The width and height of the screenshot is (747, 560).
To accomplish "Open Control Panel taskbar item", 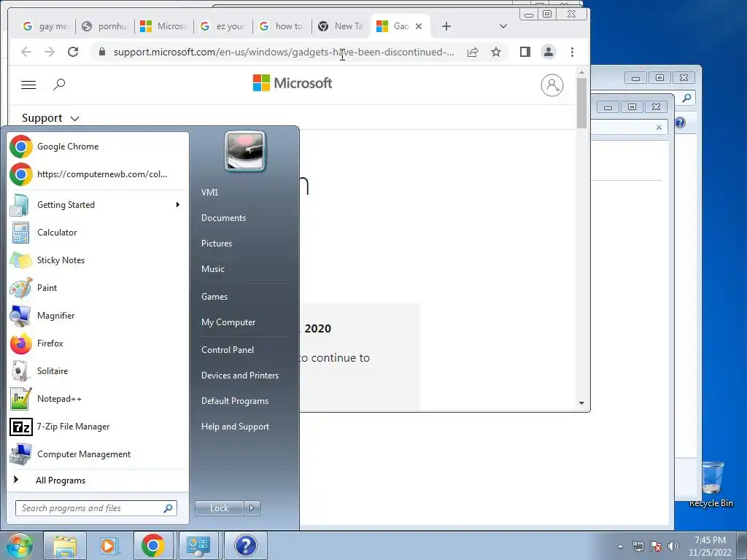I will point(199,545).
